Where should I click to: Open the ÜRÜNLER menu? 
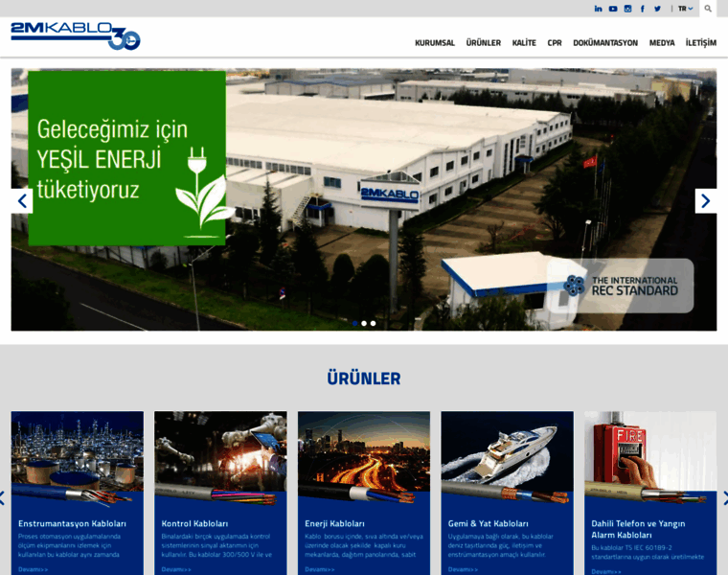click(x=484, y=43)
